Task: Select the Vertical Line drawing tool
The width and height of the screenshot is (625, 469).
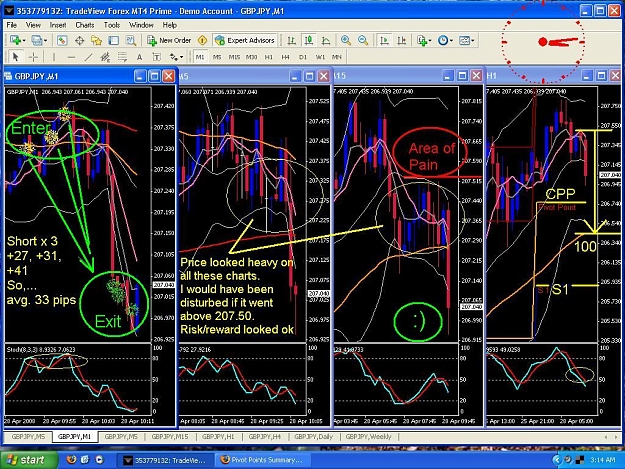Action: [54, 57]
